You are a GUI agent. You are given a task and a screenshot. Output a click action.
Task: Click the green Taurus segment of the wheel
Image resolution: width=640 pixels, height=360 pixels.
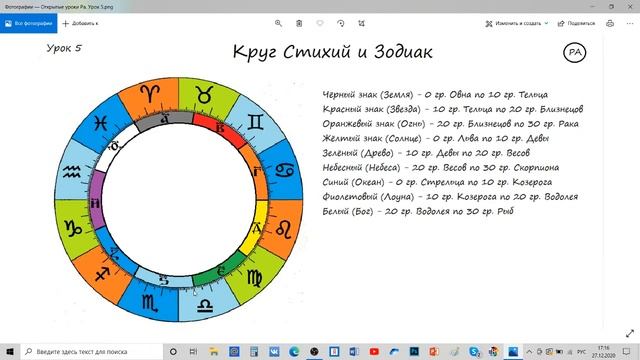[205, 95]
